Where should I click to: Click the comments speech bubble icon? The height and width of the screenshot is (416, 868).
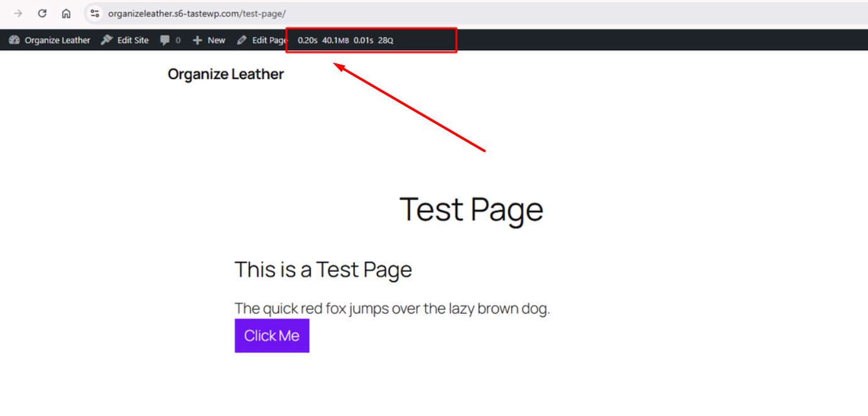(165, 40)
